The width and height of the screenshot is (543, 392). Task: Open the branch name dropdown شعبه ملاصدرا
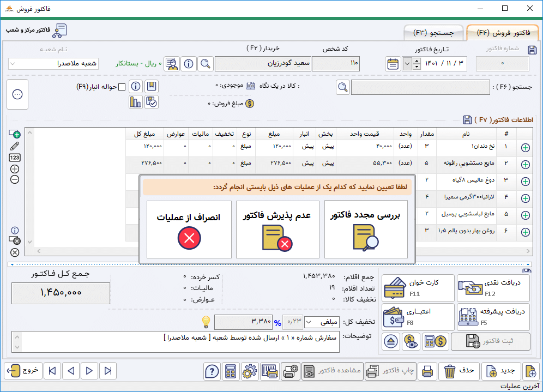click(x=53, y=64)
